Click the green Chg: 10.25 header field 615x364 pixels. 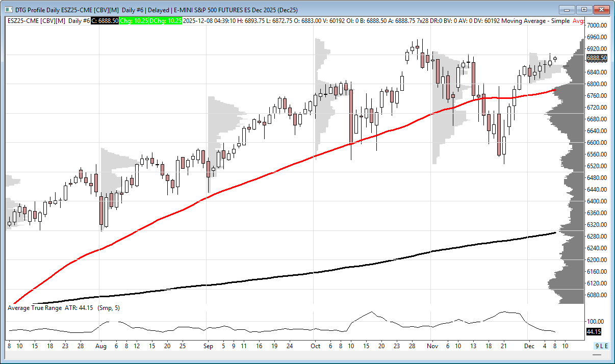pos(134,21)
